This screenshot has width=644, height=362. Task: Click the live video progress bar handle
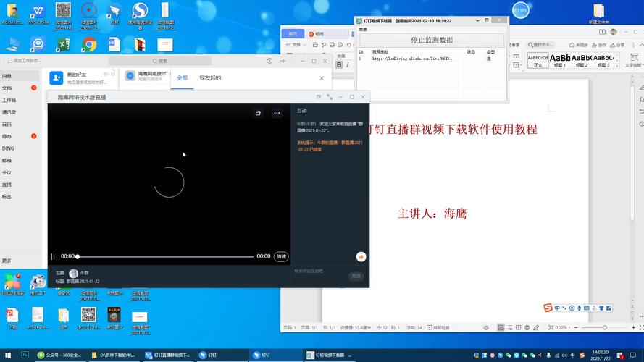pos(78,256)
